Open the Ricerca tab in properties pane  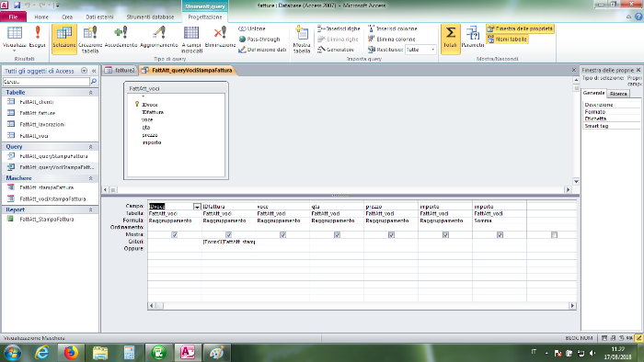click(618, 94)
